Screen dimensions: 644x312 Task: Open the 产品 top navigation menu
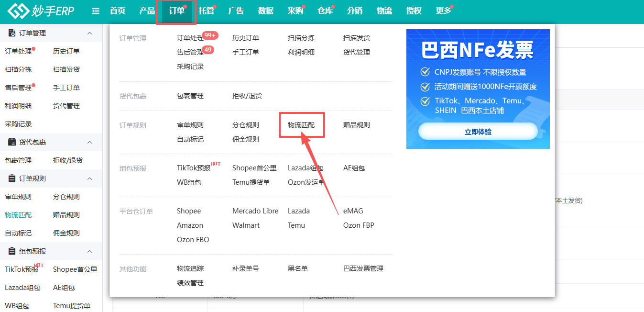[x=147, y=11]
